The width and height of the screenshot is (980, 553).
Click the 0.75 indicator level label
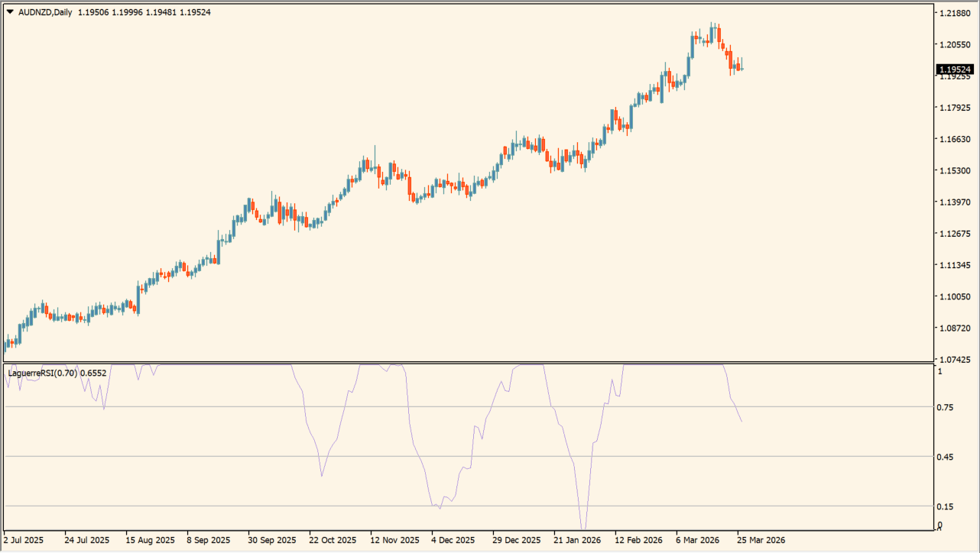[945, 407]
